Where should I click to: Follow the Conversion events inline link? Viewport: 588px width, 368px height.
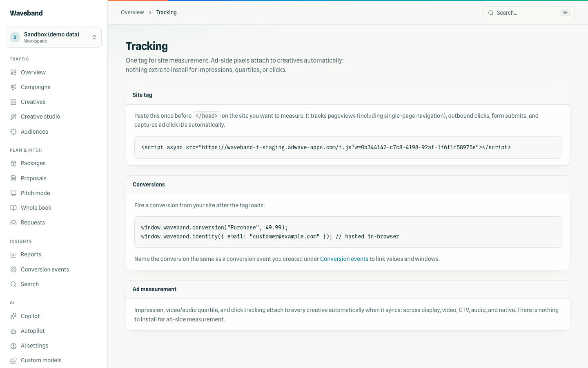point(344,259)
